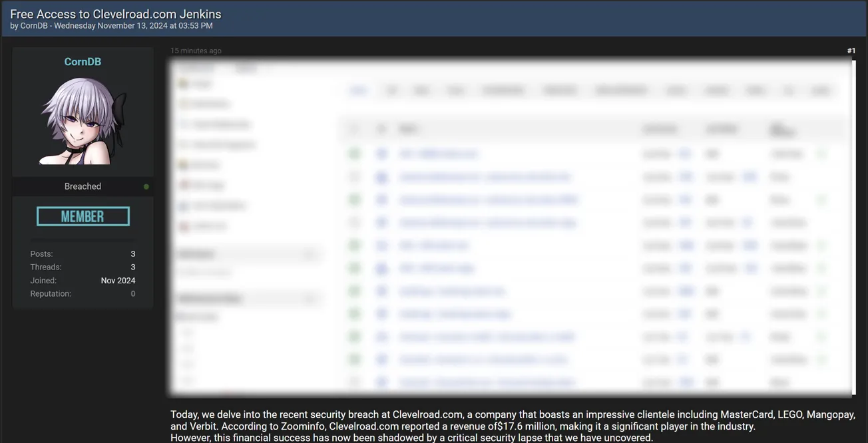
Task: Enable the select-all checkbox in the table header
Action: pyautogui.click(x=353, y=128)
